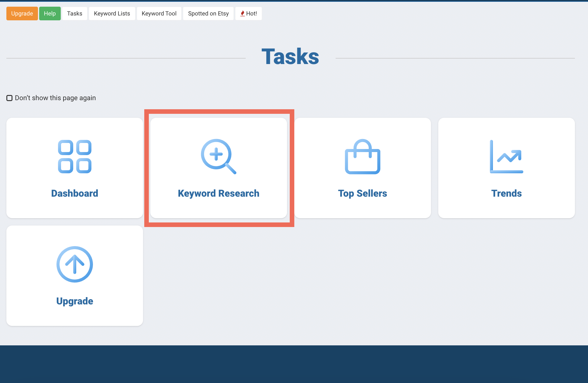Open the Keyword Lists menu item
Screen dimensions: 588x383
point(112,14)
